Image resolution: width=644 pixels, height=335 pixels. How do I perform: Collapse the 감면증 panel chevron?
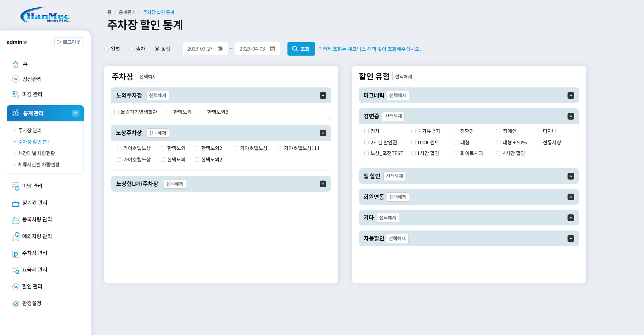[571, 116]
